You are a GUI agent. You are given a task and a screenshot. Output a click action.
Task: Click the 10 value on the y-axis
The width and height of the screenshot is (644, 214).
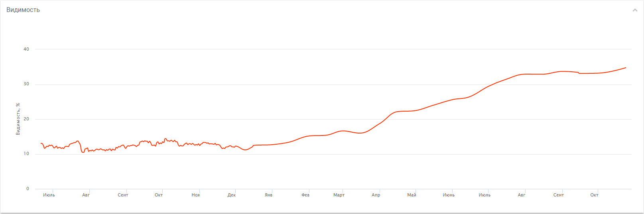(26, 154)
